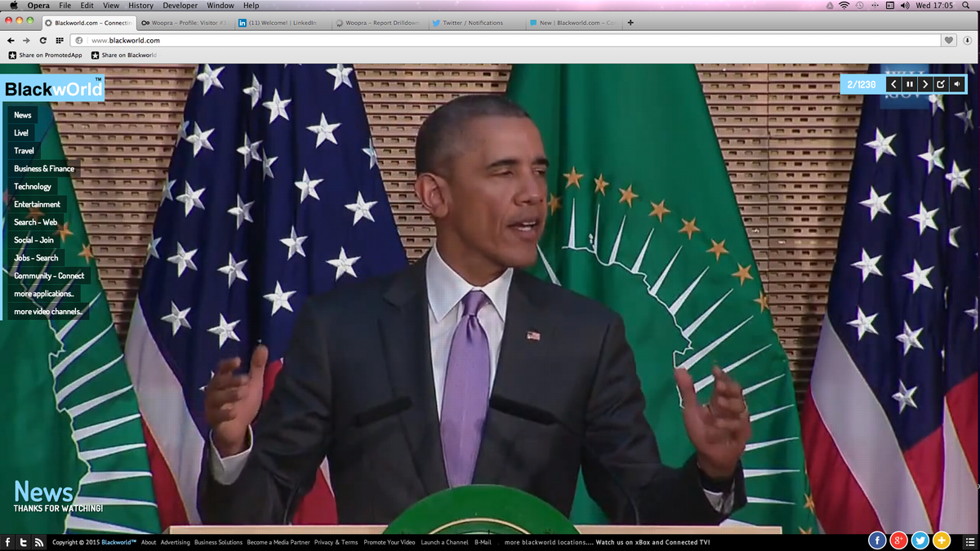980x551 pixels.
Task: Pause the video slideshow
Action: pos(909,83)
